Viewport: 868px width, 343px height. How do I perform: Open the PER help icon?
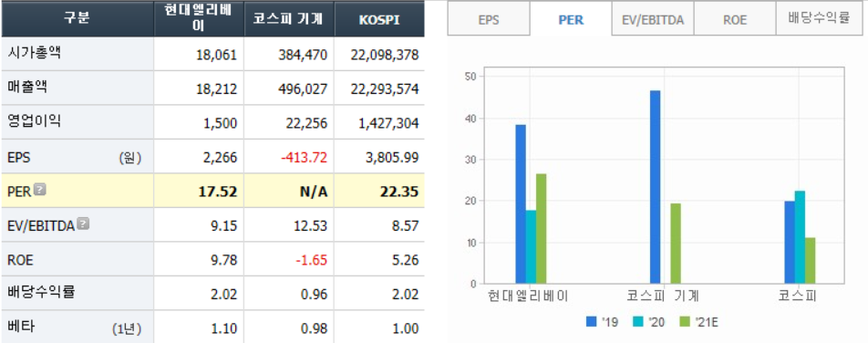40,190
